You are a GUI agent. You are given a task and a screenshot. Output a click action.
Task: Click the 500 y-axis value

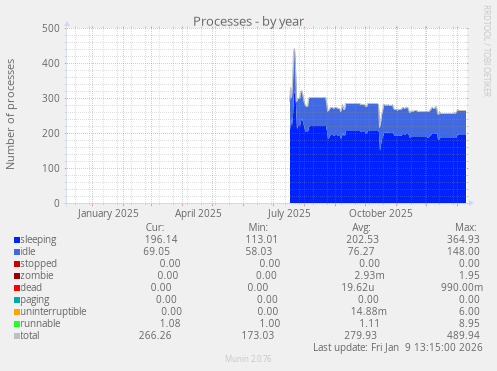[x=51, y=28]
